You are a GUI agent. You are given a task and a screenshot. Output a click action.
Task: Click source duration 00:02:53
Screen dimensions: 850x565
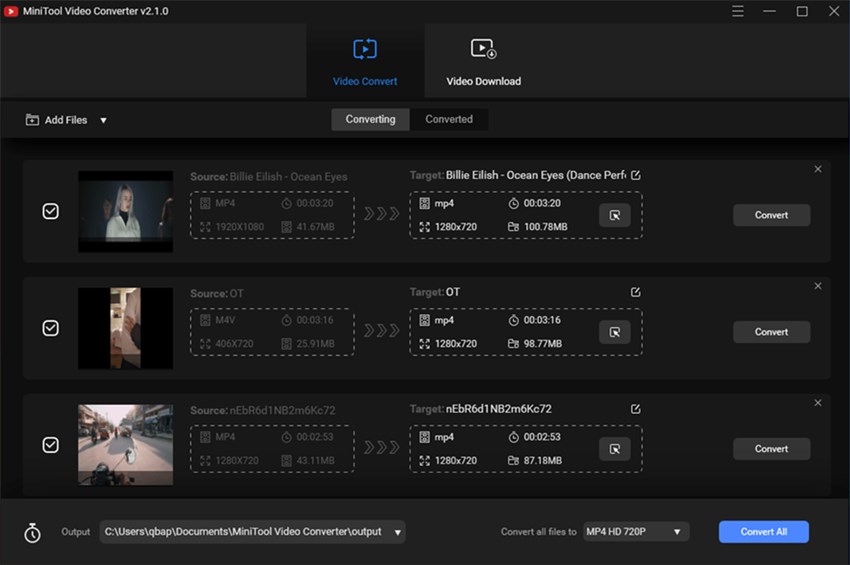[x=314, y=437]
